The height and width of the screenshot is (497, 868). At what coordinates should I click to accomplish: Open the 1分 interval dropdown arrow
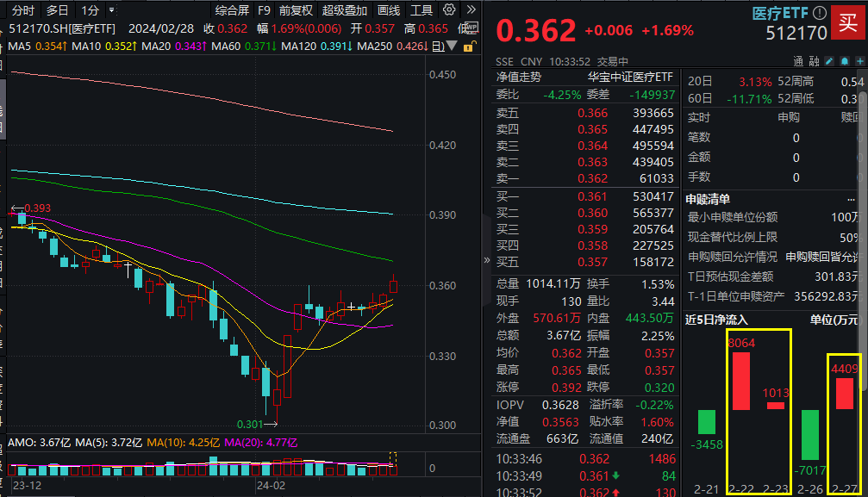tap(113, 11)
